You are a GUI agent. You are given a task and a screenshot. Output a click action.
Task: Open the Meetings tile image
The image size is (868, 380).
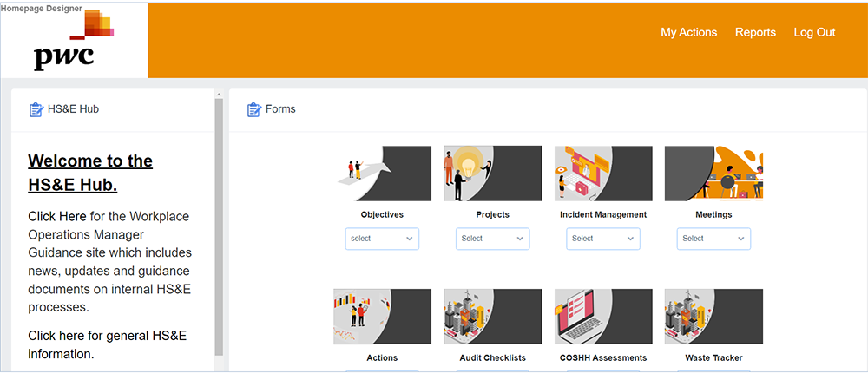713,174
